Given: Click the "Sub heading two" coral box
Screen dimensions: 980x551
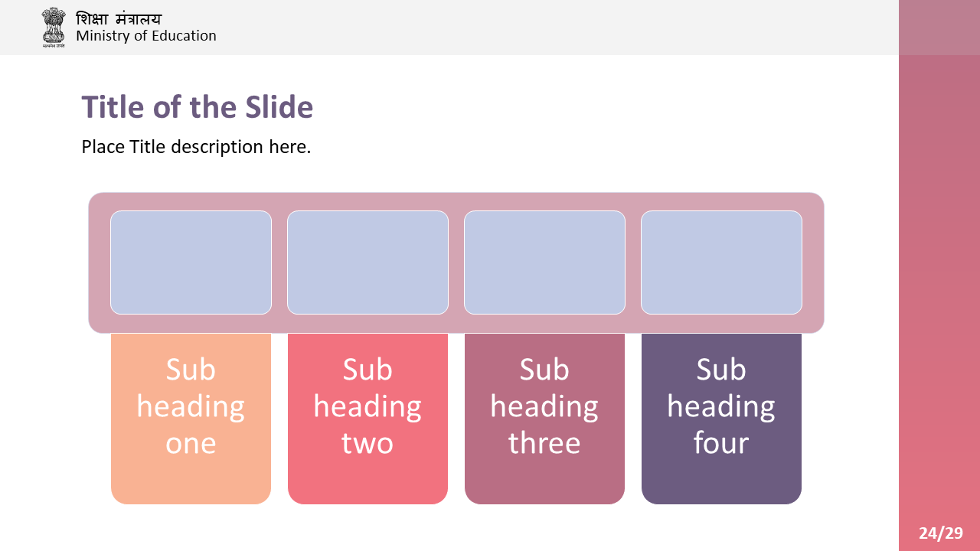Looking at the screenshot, I should (x=367, y=419).
